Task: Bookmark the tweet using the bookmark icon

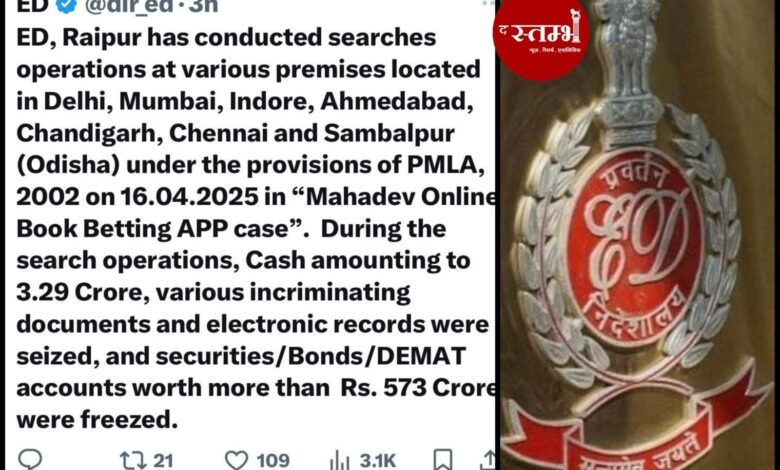Action: pyautogui.click(x=443, y=460)
